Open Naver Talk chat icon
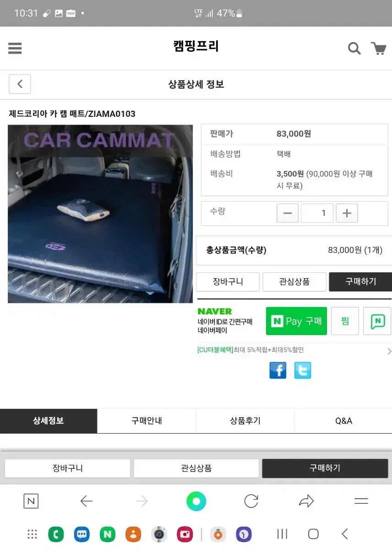The image size is (392, 550). pyautogui.click(x=377, y=321)
